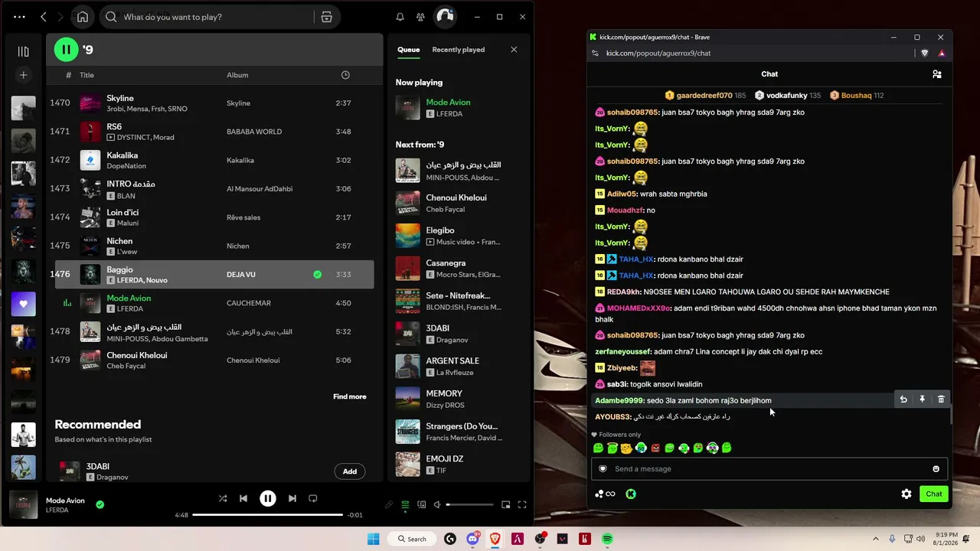Open Kick emote picker smiley
This screenshot has height=551, width=980.
(936, 469)
